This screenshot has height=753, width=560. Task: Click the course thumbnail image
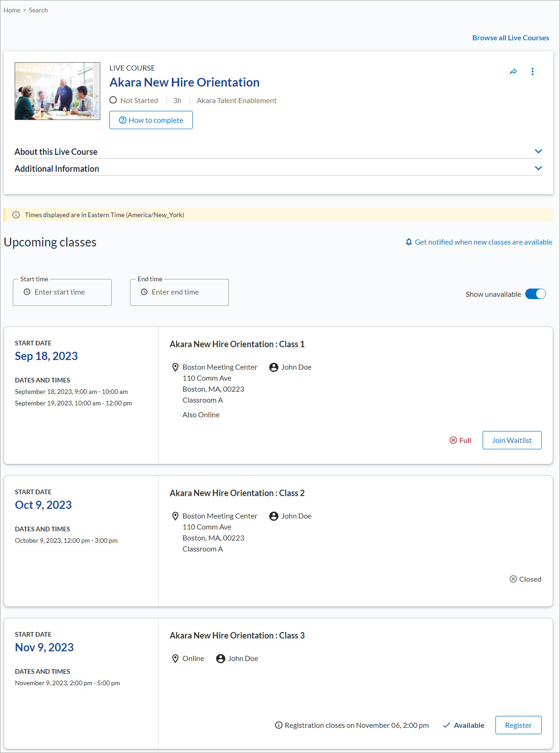point(57,91)
